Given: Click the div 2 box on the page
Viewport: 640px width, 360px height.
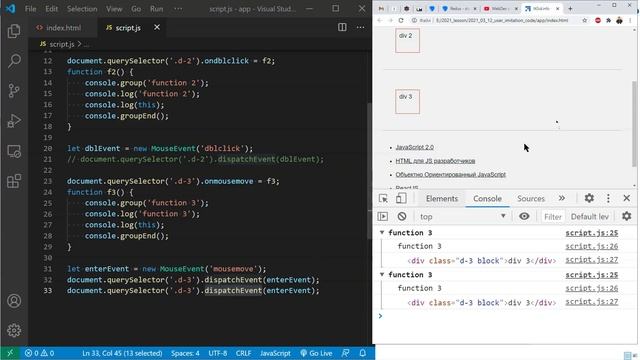Looking at the screenshot, I should tap(407, 40).
